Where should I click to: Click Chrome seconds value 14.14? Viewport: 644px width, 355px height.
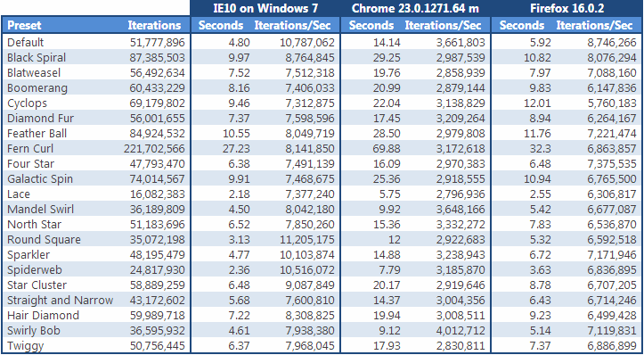[387, 43]
